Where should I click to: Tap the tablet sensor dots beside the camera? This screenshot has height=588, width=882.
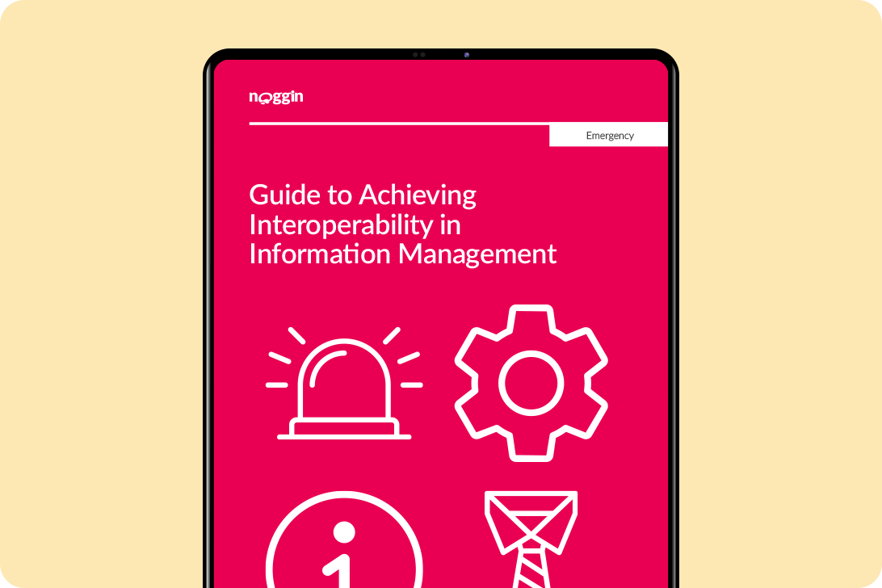coord(418,55)
